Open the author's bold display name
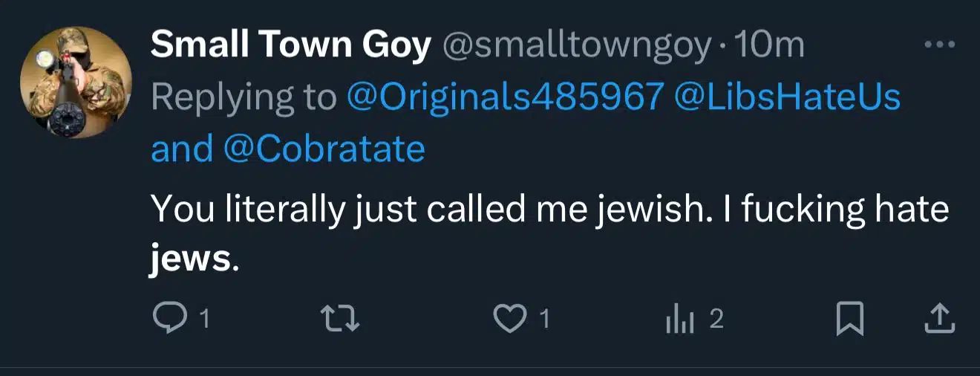Viewport: 980px width, 376px height. (x=290, y=47)
